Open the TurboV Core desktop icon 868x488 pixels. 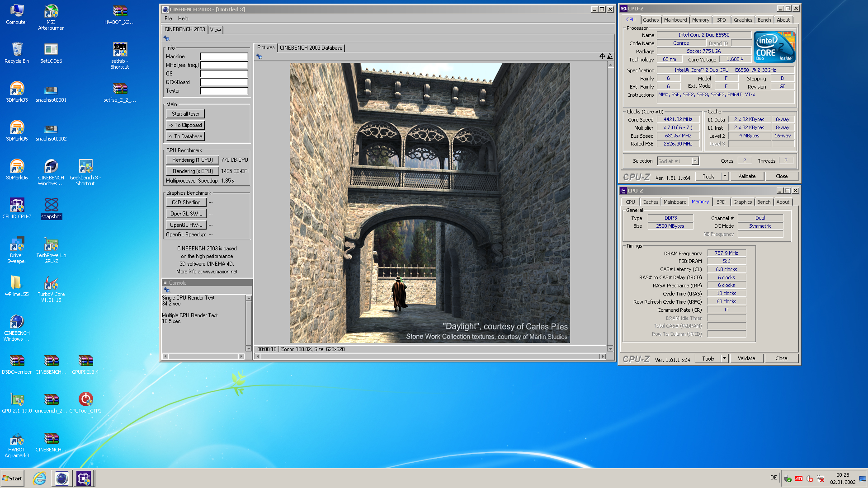[x=51, y=289]
